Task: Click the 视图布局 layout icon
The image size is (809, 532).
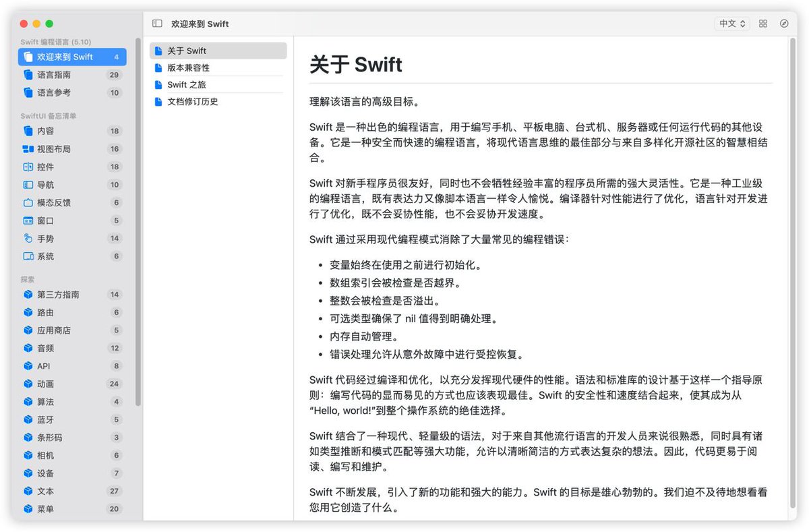Action: click(28, 149)
